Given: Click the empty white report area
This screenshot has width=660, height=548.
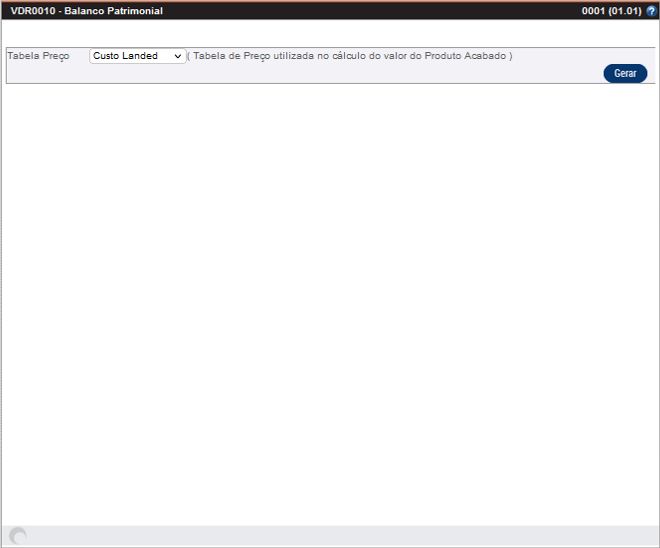Looking at the screenshot, I should click(x=330, y=300).
